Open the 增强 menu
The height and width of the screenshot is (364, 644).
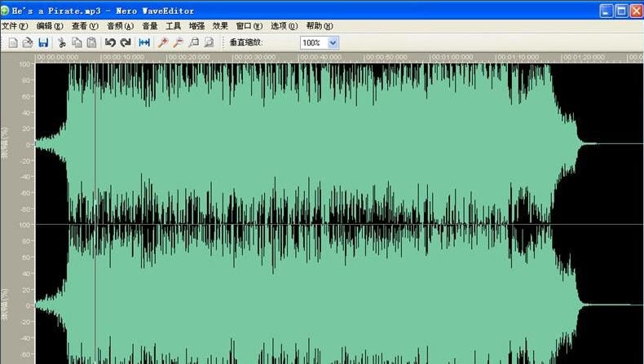coord(196,26)
